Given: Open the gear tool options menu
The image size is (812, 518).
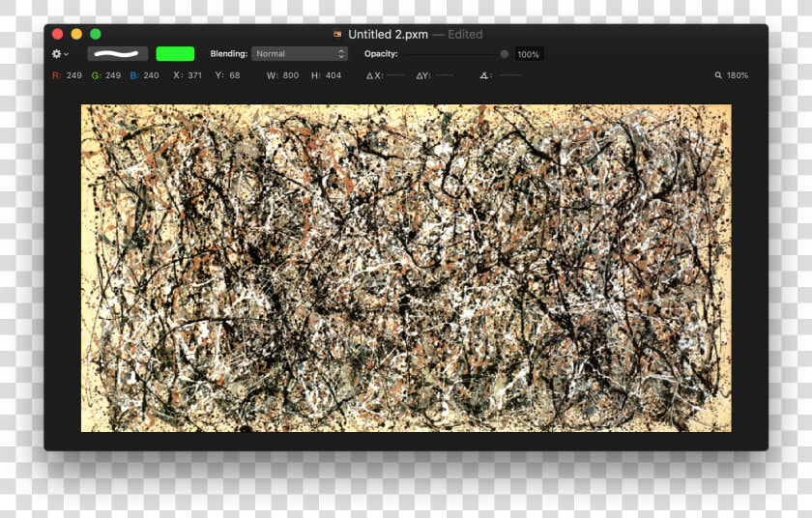Looking at the screenshot, I should pos(60,54).
